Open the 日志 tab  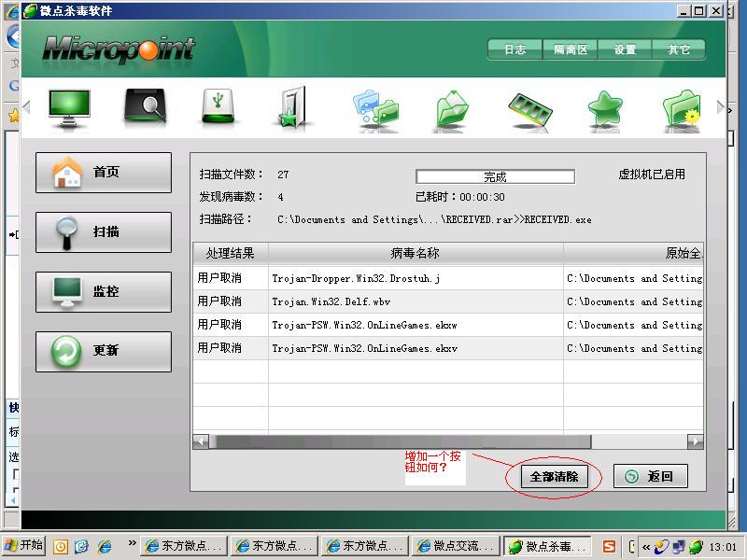tap(515, 49)
